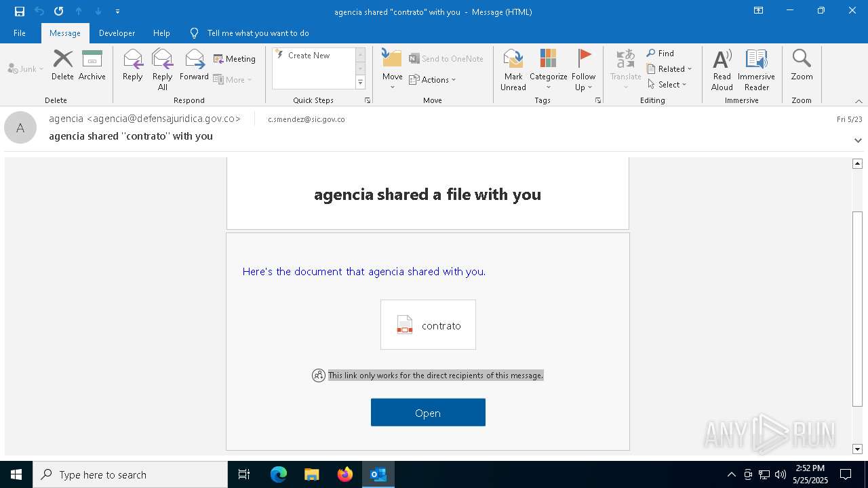Launch Microsoft Edge from taskbar

click(x=279, y=474)
